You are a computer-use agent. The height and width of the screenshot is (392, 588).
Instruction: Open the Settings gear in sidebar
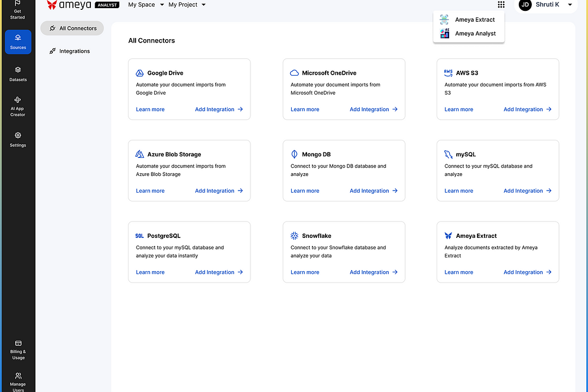coord(18,139)
